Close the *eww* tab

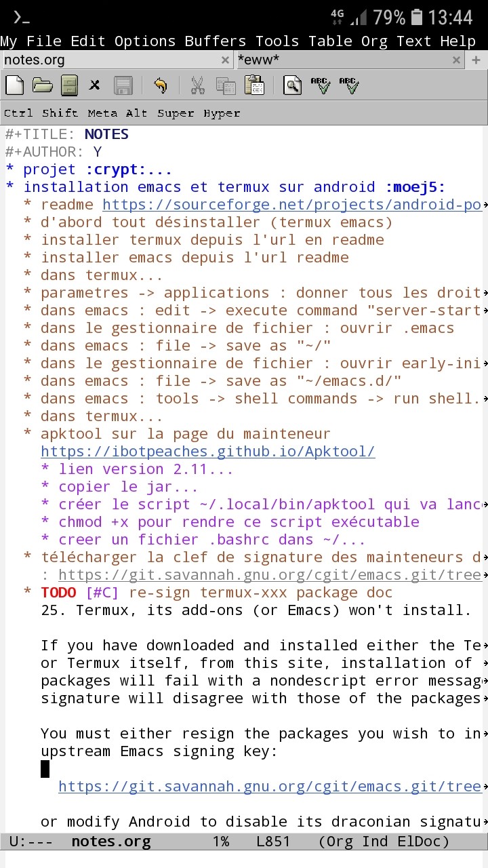[x=457, y=60]
